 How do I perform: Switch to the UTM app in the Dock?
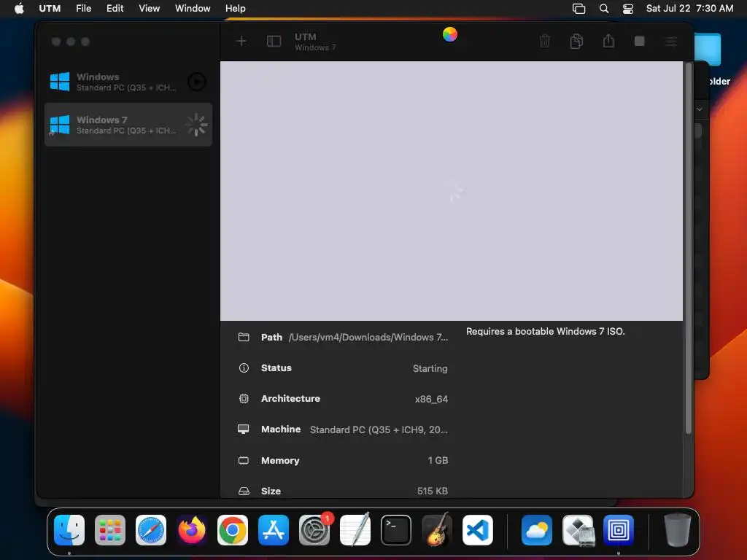(619, 529)
